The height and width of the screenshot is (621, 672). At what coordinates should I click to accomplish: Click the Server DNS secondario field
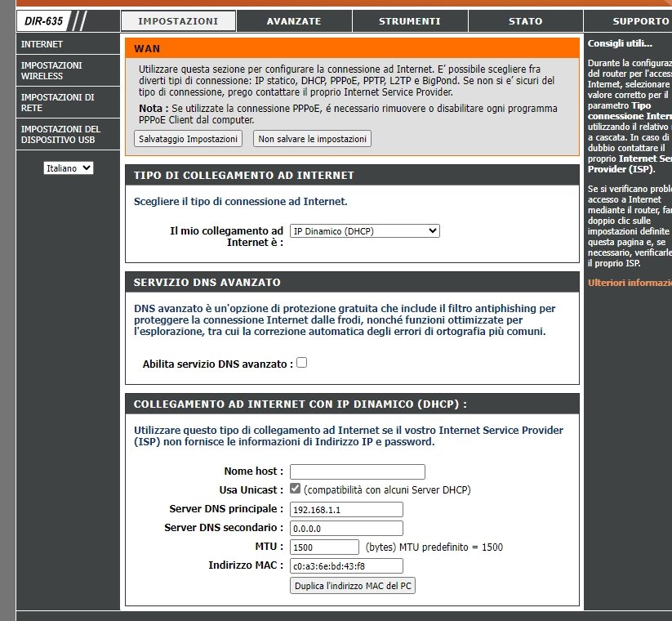[x=346, y=529]
